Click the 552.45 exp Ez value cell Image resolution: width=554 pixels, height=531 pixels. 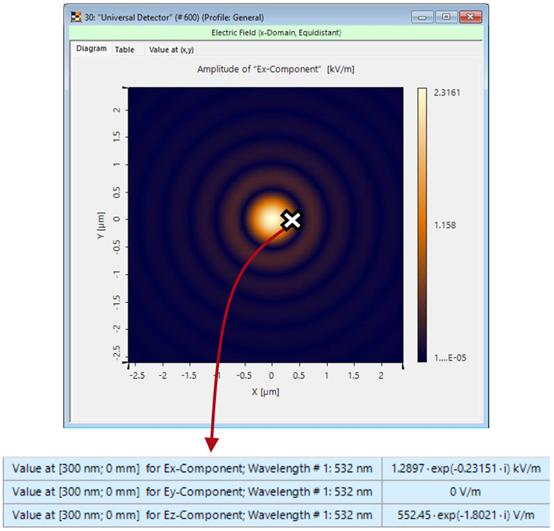pyautogui.click(x=466, y=515)
